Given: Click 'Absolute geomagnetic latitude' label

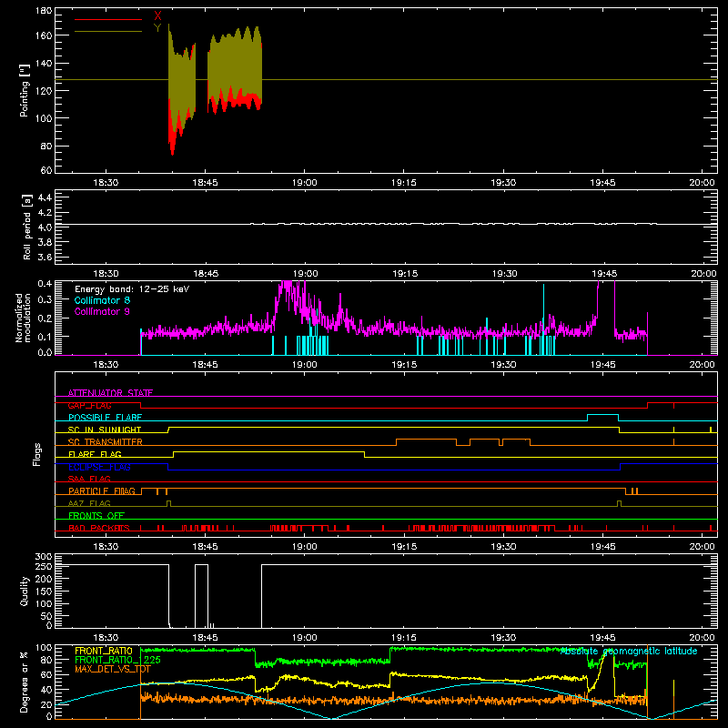Looking at the screenshot, I should [629, 652].
